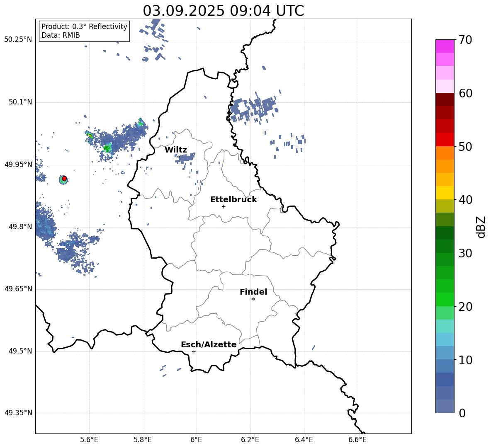
Task: Click the 20 tick on colorbar
Action: 465,307
